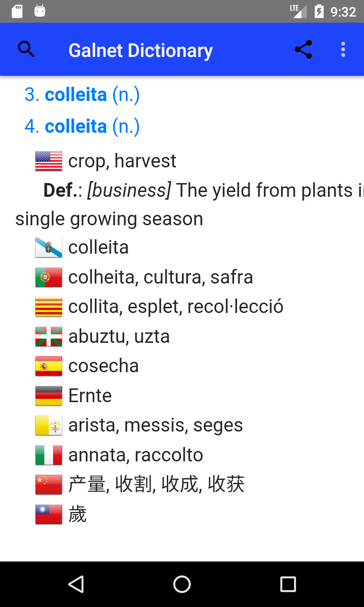Tap the Catalan striped flag icon
This screenshot has width=364, height=607.
tap(49, 307)
